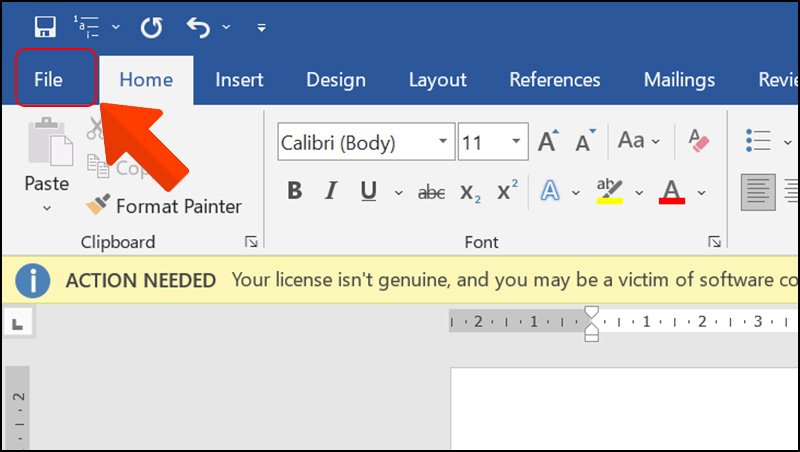Screen dimensions: 800x452
Task: Toggle Bold formatting
Action: (x=294, y=191)
